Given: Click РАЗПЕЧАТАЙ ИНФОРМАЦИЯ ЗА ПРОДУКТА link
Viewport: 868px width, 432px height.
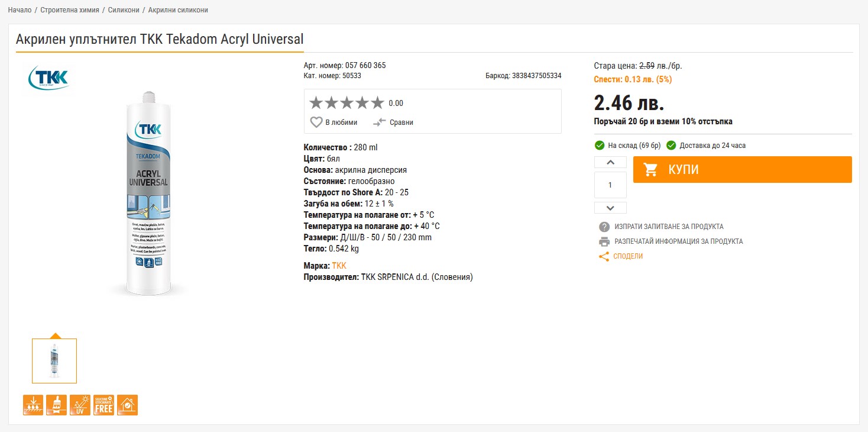Looking at the screenshot, I should point(679,241).
